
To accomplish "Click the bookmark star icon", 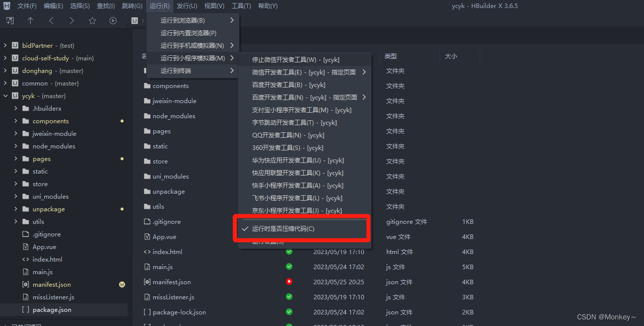I will click(92, 21).
